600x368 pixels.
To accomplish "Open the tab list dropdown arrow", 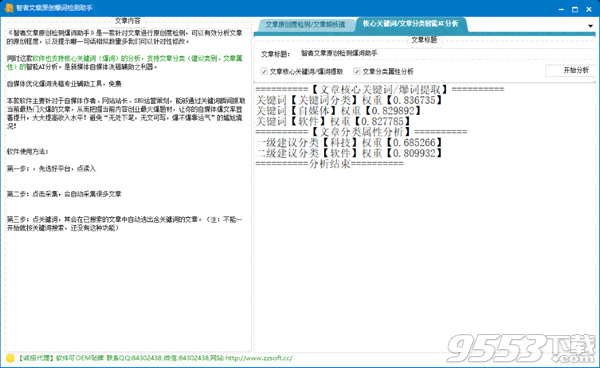I will tap(590, 26).
